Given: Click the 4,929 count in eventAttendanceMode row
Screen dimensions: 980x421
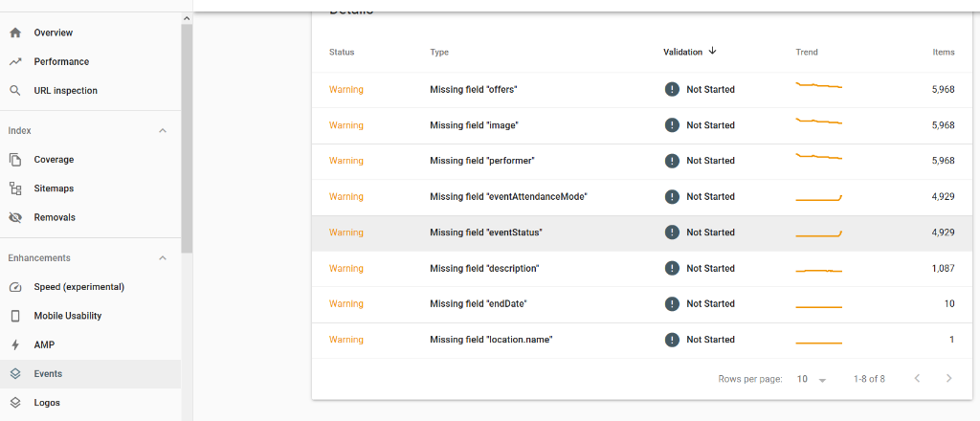Looking at the screenshot, I should click(x=943, y=196).
